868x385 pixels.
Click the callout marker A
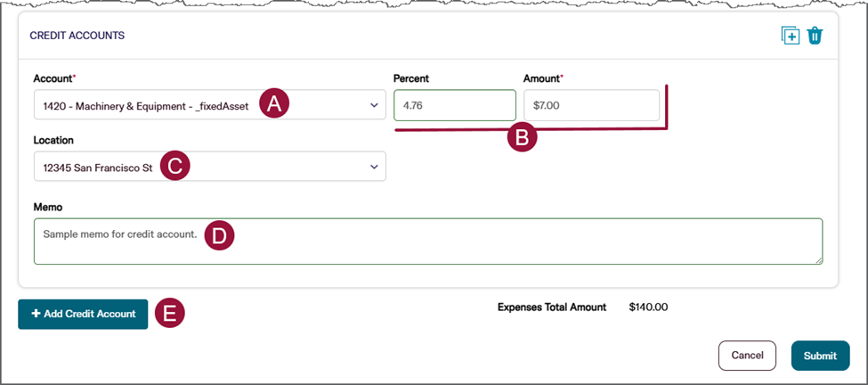click(x=274, y=103)
